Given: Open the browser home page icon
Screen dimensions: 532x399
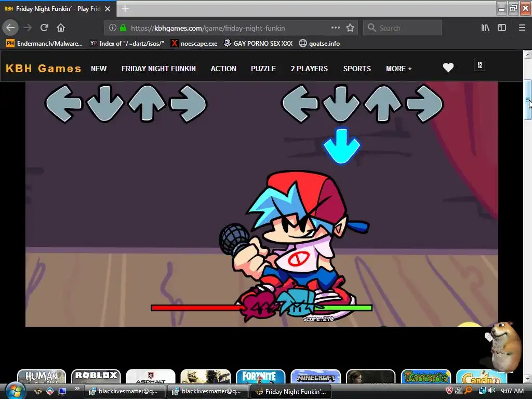Looking at the screenshot, I should click(61, 28).
